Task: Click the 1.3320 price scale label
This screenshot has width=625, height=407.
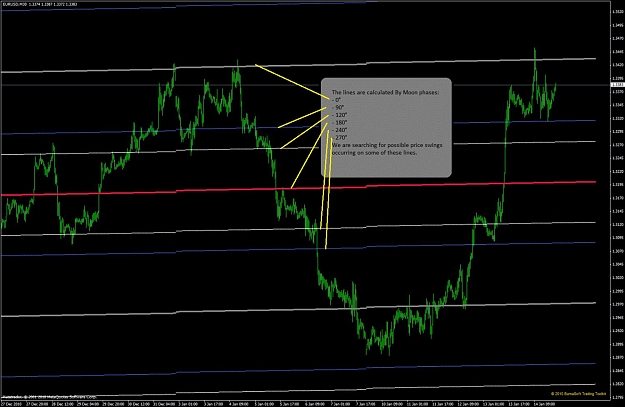Action: pyautogui.click(x=617, y=118)
